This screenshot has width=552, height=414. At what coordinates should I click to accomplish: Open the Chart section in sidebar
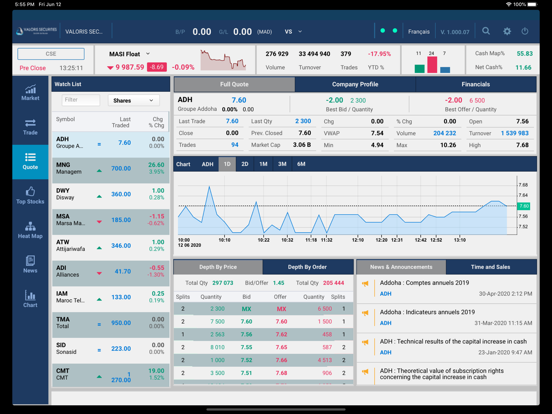[30, 299]
